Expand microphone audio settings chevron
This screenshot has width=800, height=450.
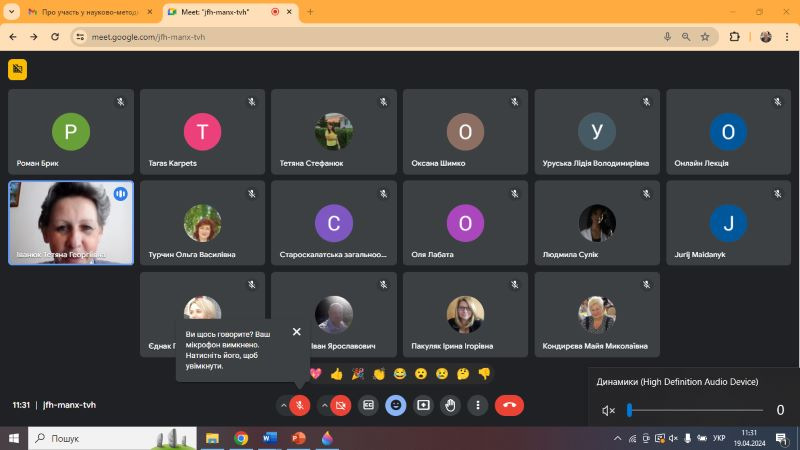click(x=284, y=406)
